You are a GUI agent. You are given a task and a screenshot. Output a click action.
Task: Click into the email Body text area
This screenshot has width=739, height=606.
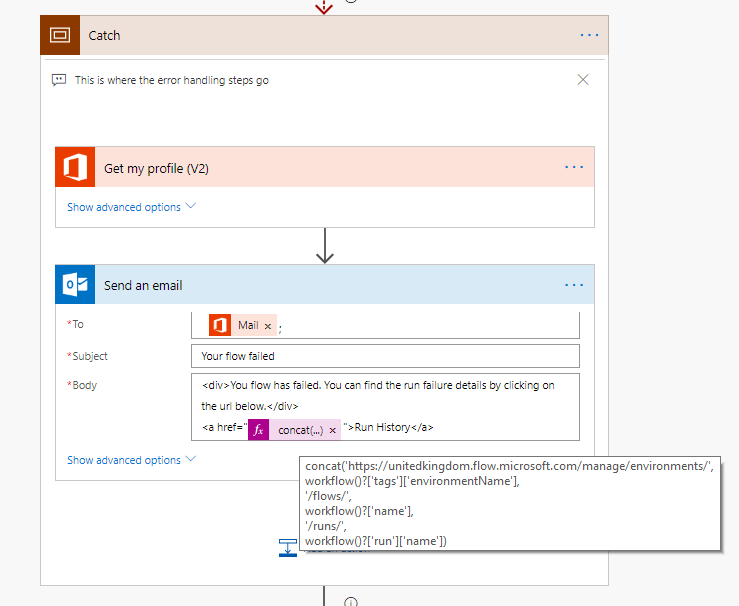tap(385, 407)
